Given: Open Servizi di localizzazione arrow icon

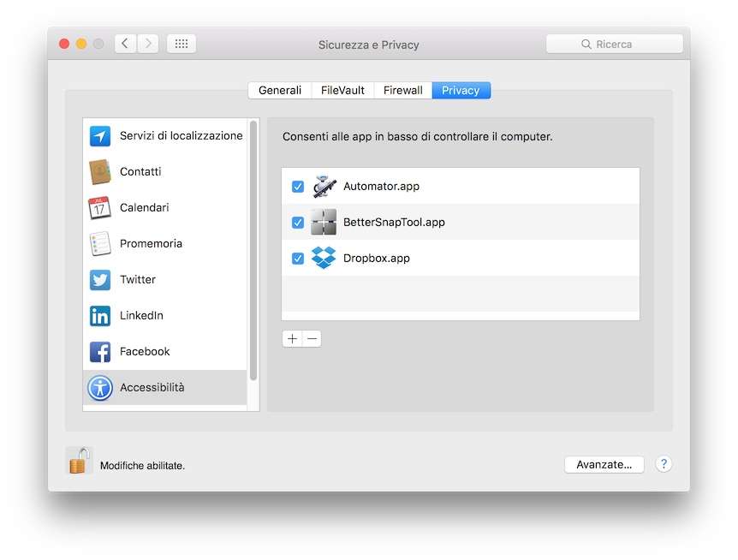Looking at the screenshot, I should [100, 136].
